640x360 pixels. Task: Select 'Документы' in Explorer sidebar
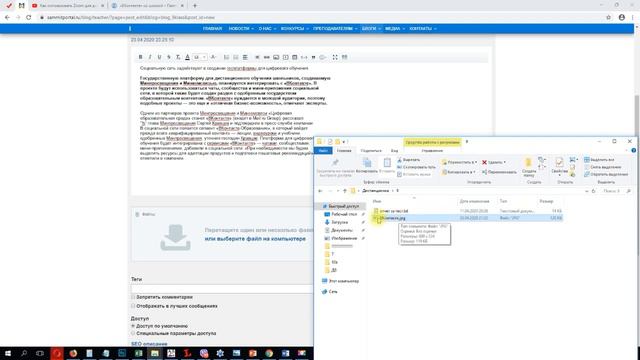point(338,230)
